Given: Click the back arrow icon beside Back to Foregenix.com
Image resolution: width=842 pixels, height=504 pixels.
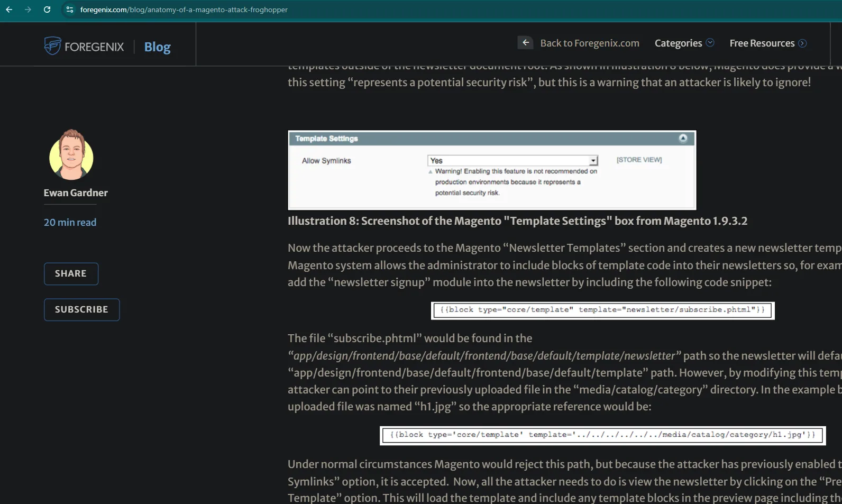Looking at the screenshot, I should [525, 43].
